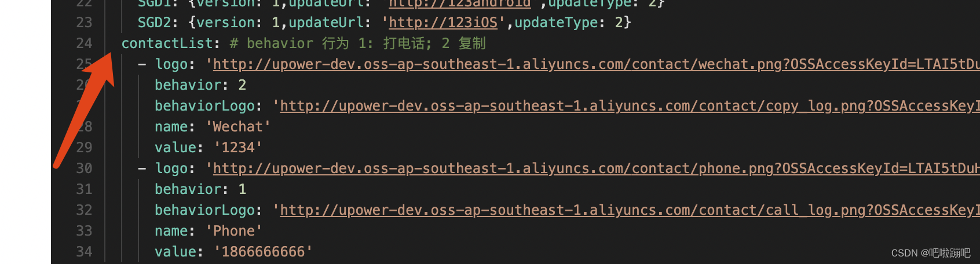Click the name key on the 'Wechat' line

tap(171, 127)
